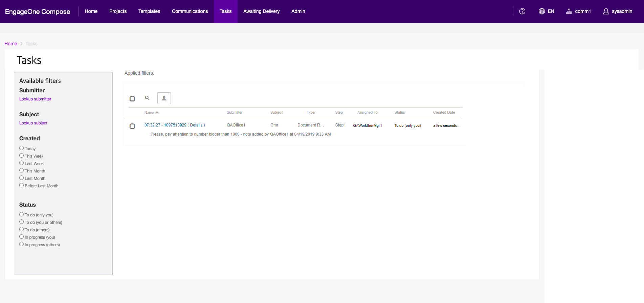Click the EngageOne Compose logo

pyautogui.click(x=38, y=11)
